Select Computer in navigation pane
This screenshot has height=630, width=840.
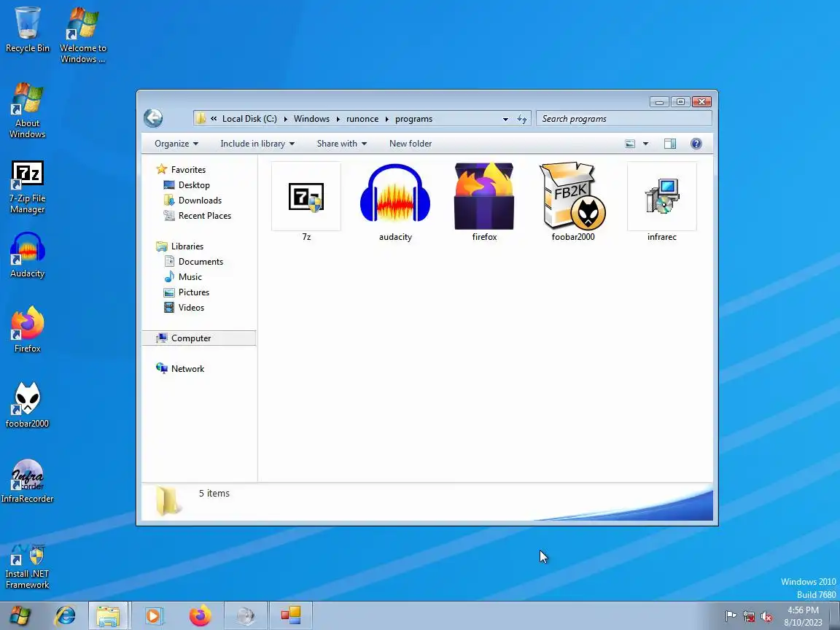click(199, 338)
